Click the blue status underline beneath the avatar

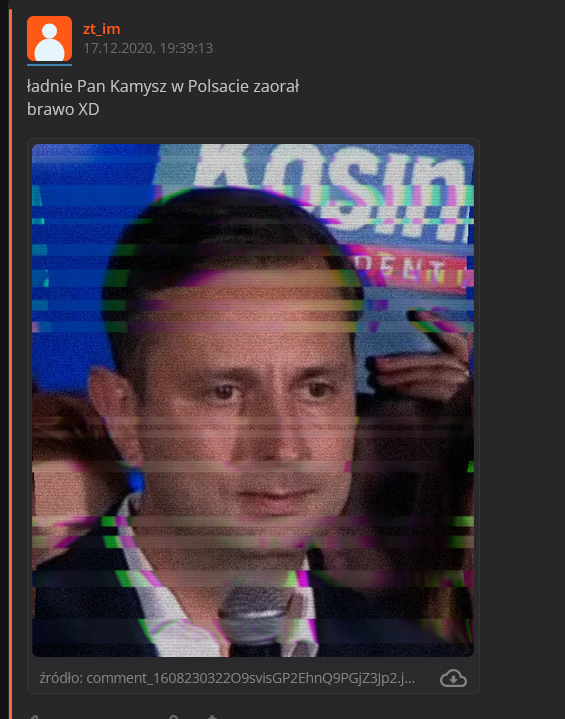[x=49, y=65]
